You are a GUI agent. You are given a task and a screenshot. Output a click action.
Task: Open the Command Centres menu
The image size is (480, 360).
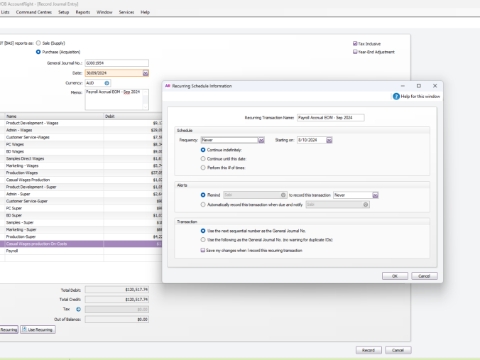[34, 12]
